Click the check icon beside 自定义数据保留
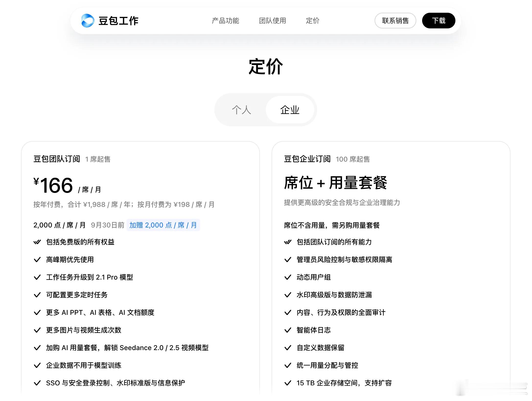This screenshot has width=532, height=401. tap(288, 348)
